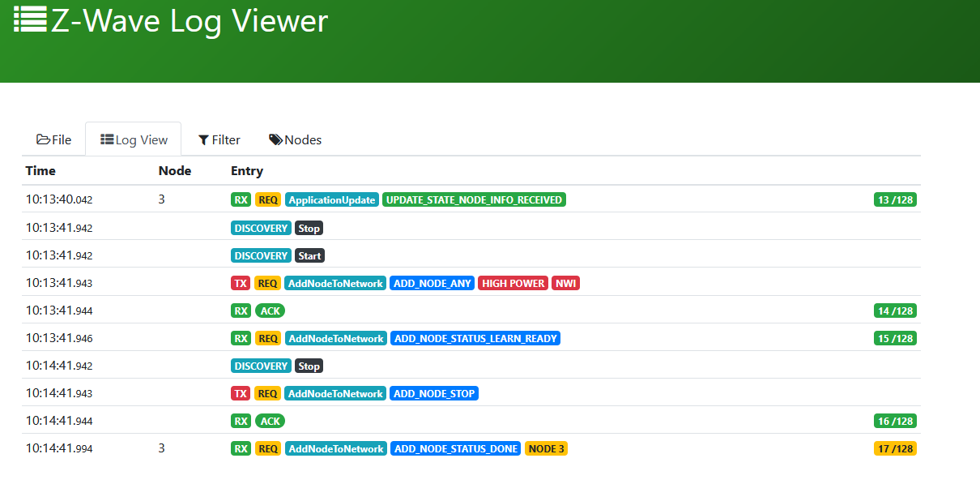980x484 pixels.
Task: Click the ADD_NODE_STATUS_LEARN_READY badge
Action: click(475, 339)
